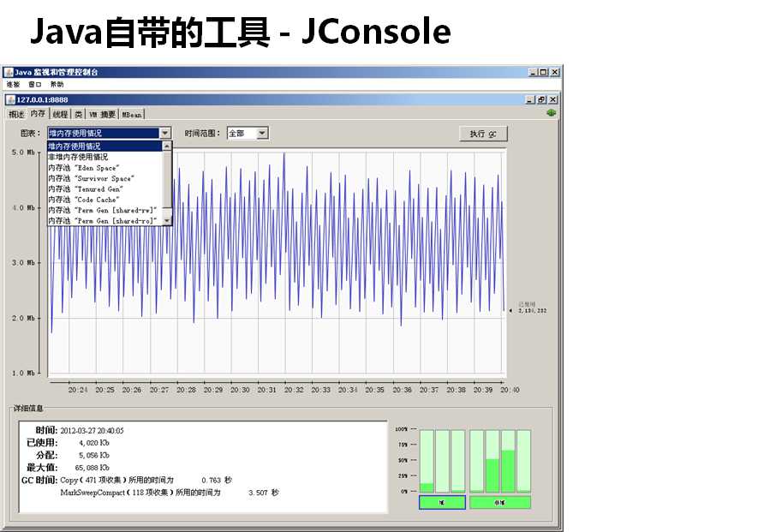Image resolution: width=764 pixels, height=532 pixels.
Task: Click the 1.0 Mb axis label
Action: pos(23,374)
